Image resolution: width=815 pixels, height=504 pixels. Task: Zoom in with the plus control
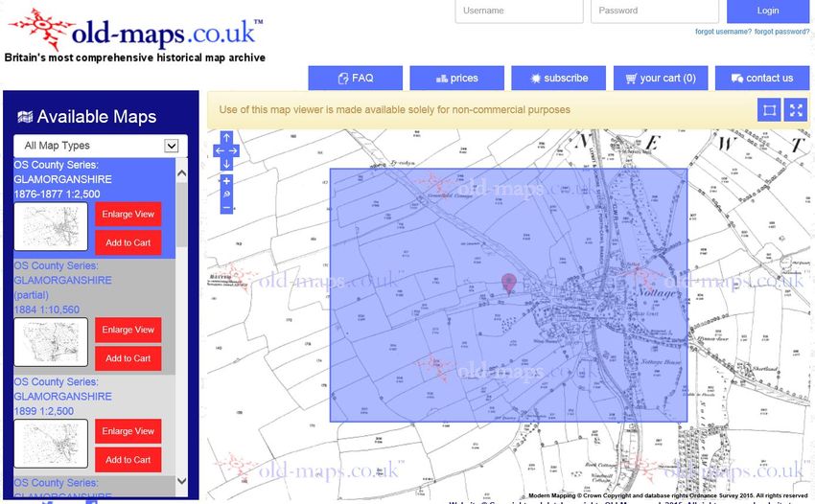click(x=226, y=181)
